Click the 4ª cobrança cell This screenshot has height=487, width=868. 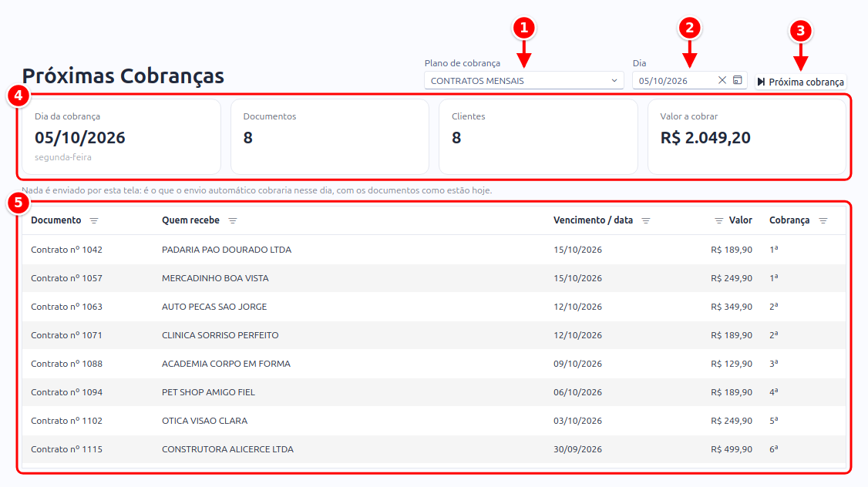(x=774, y=392)
